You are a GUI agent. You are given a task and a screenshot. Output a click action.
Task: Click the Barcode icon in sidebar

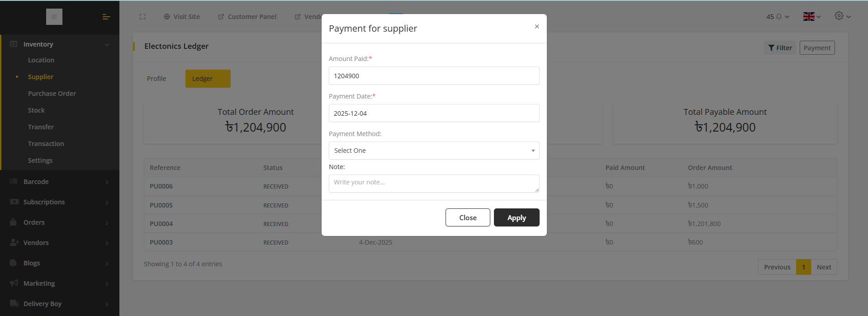point(14,182)
